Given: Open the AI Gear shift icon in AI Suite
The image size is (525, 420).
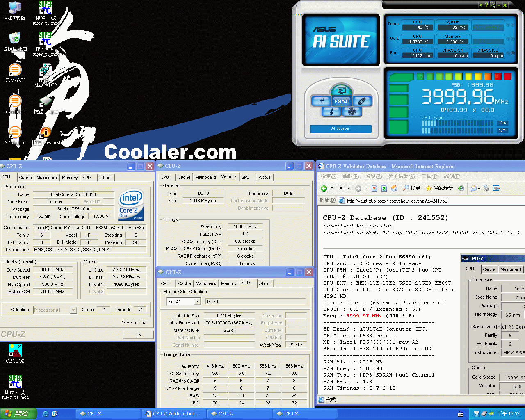Looking at the screenshot, I should click(321, 101).
